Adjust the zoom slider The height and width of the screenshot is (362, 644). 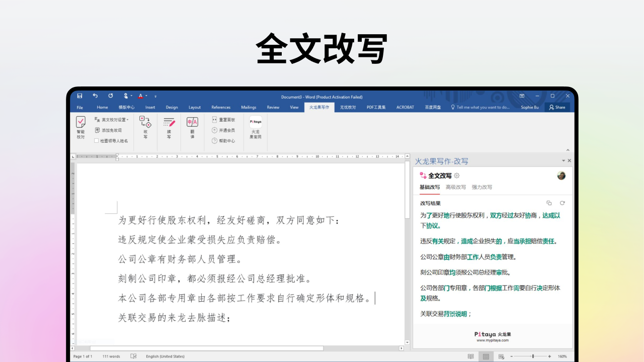533,356
